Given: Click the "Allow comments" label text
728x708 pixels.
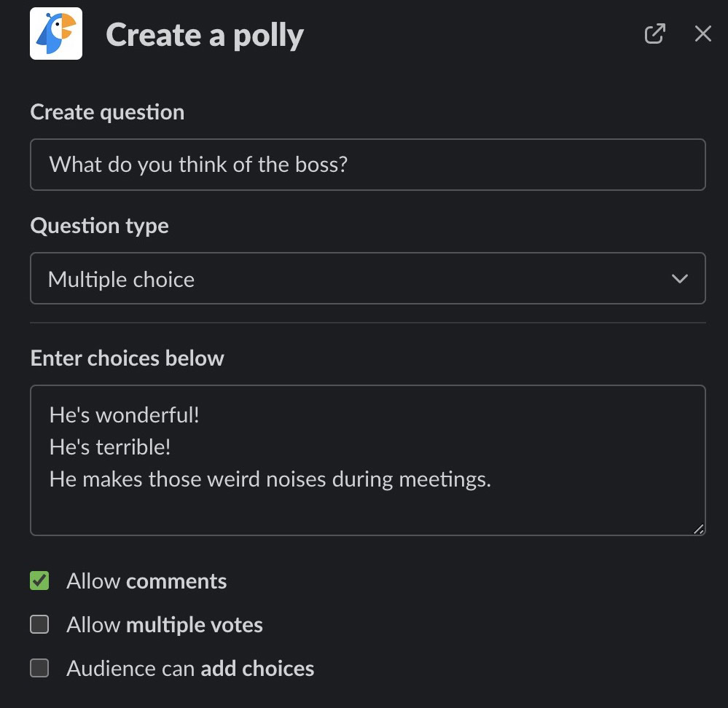Looking at the screenshot, I should [146, 581].
